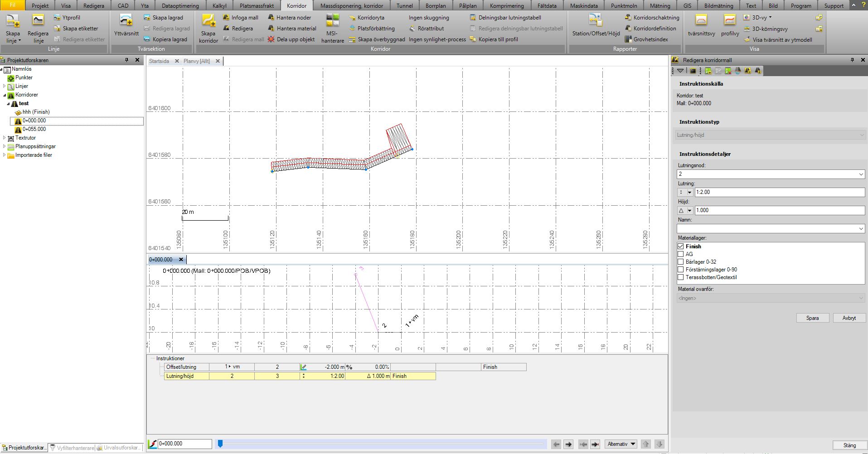
Task: Check the Bärlager 0-32 checkbox
Action: (680, 262)
